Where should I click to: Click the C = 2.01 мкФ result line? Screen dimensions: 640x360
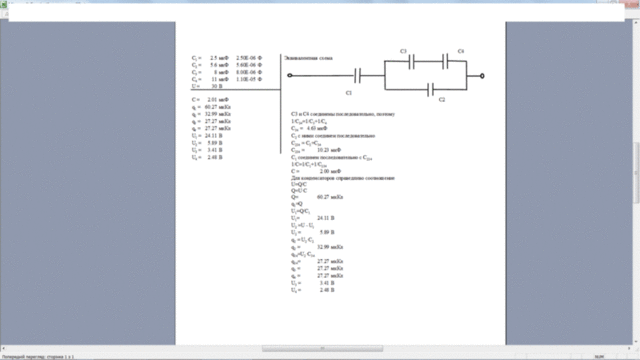[x=210, y=100]
